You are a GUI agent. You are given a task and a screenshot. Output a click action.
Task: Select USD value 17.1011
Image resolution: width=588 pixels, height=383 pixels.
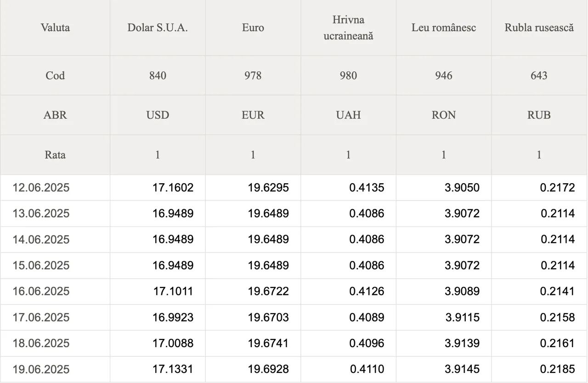click(x=173, y=291)
